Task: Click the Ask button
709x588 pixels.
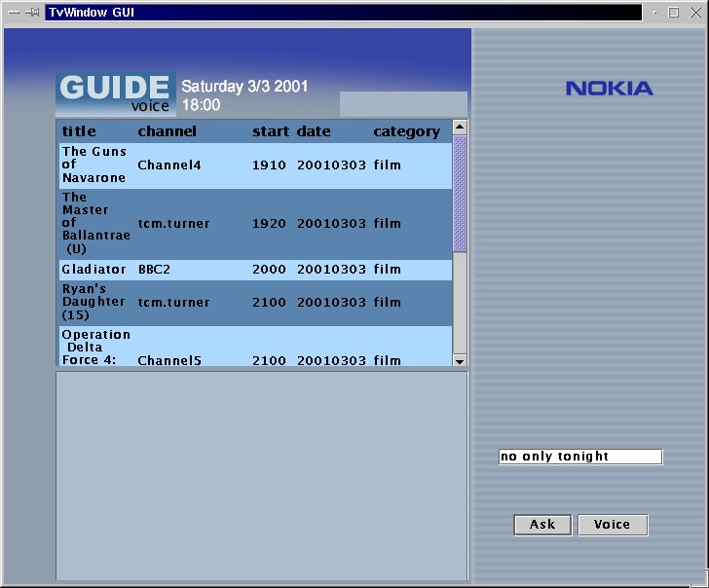Action: click(542, 525)
